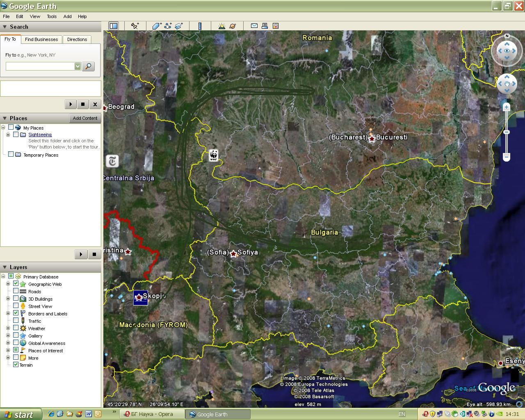Expand the Sightseeing folder in Places
The width and height of the screenshot is (525, 420).
click(8, 135)
